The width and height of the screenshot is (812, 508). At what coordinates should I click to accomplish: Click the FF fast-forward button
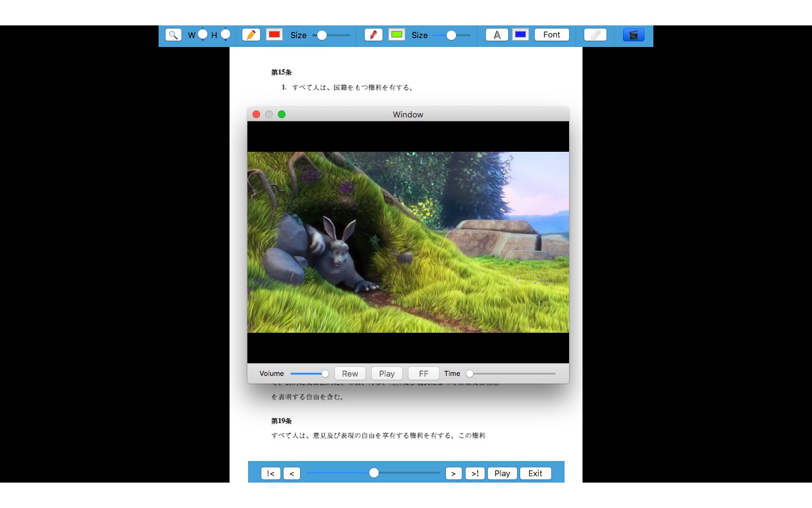pos(424,373)
